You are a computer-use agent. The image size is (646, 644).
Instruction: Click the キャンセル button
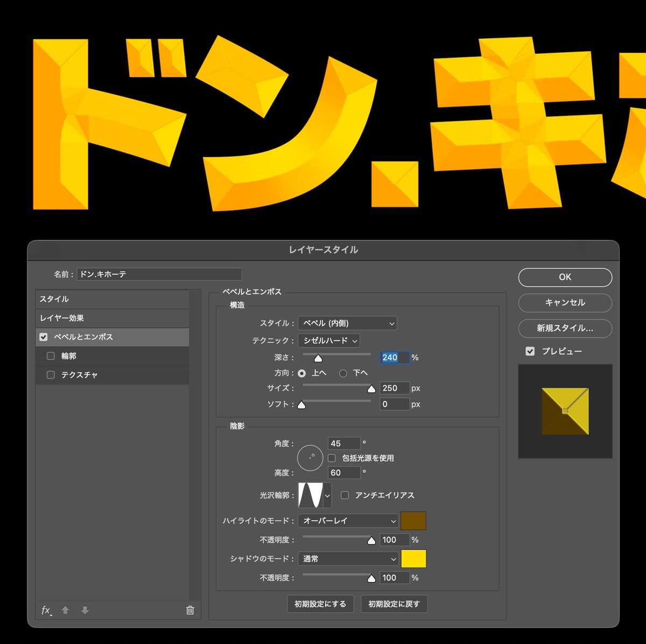(x=565, y=302)
